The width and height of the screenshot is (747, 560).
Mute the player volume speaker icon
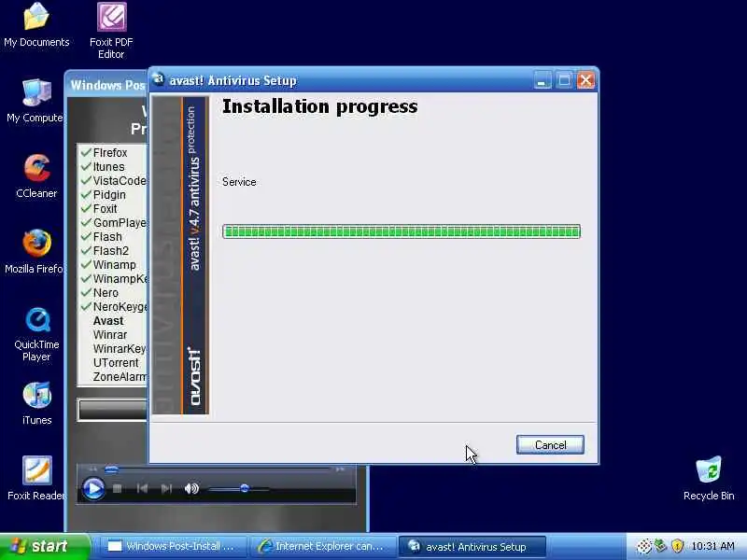coord(191,488)
